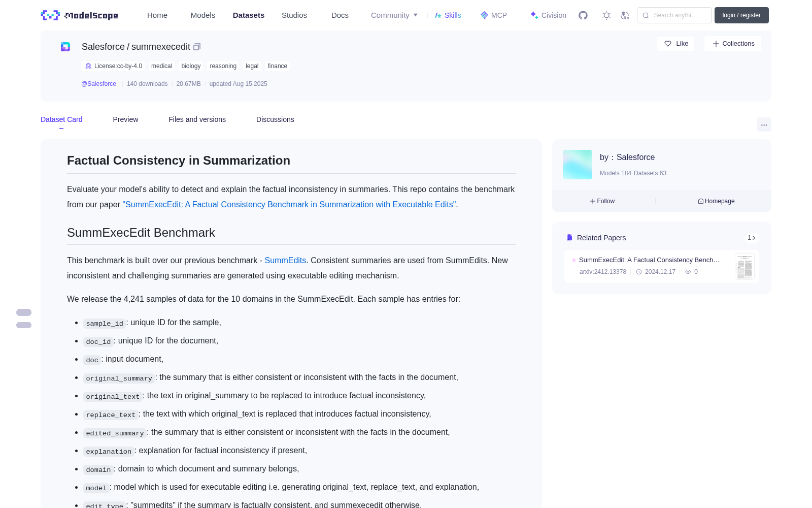Open the paper preview thumbnail
The image size is (812, 508).
point(745,266)
